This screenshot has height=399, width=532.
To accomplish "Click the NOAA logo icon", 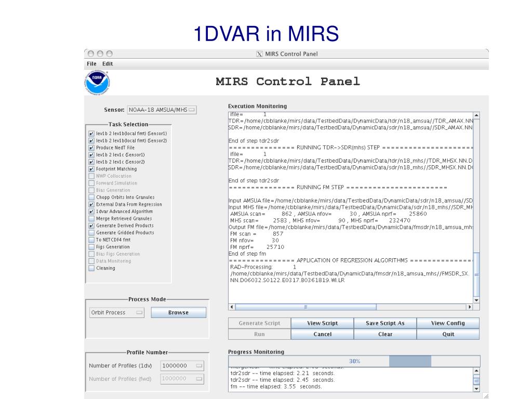I will [x=97, y=83].
